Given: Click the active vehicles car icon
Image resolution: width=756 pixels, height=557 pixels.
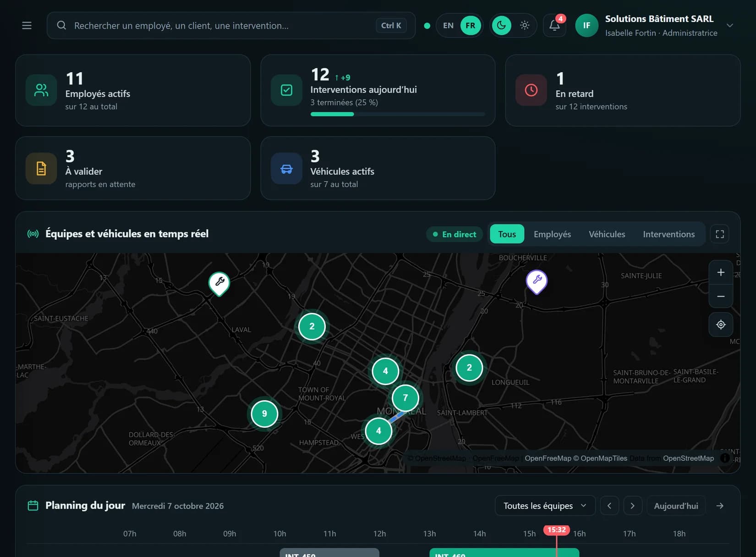Looking at the screenshot, I should 286,169.
